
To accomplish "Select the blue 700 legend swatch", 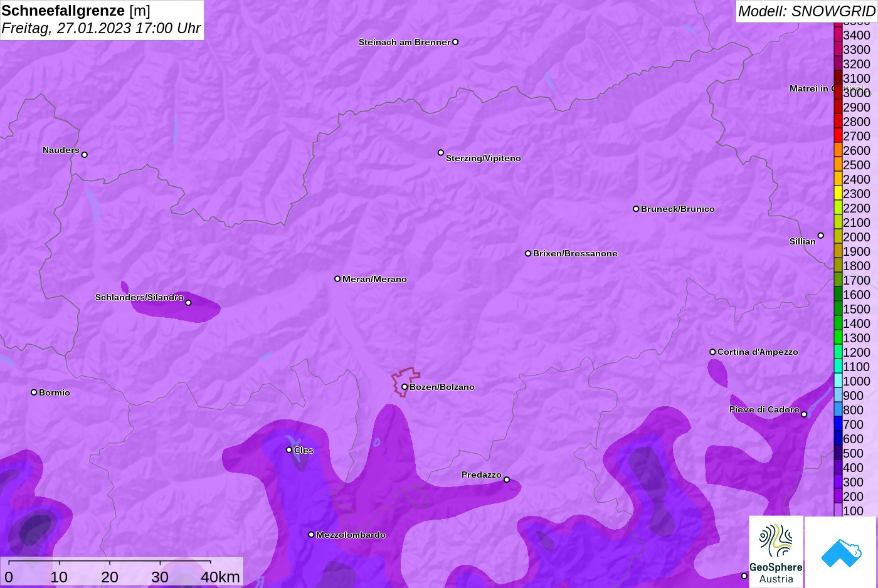I will point(838,424).
